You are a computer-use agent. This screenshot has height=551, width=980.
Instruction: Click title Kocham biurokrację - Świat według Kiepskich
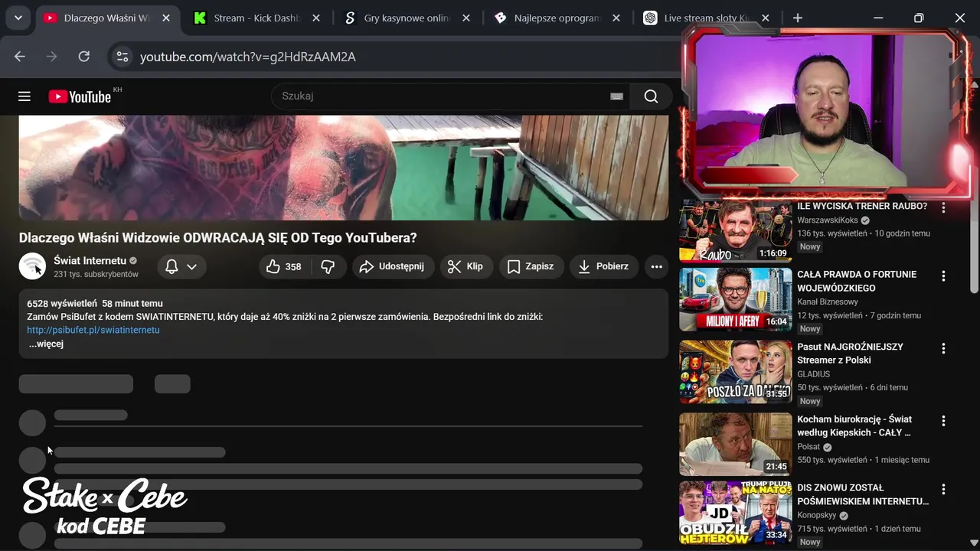tap(854, 426)
